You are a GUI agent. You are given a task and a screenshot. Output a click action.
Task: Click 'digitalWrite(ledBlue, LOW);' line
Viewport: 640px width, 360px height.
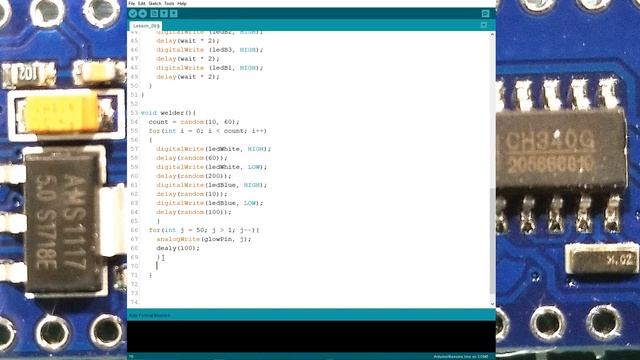210,203
